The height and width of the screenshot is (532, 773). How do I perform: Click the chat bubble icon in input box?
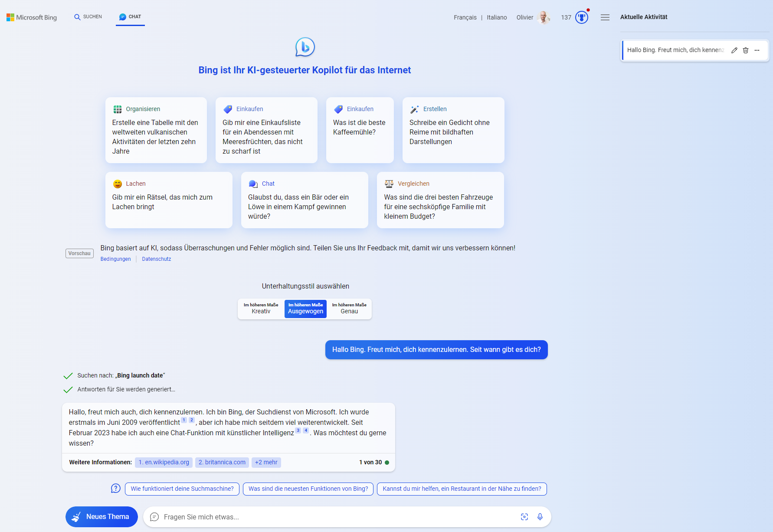click(154, 517)
